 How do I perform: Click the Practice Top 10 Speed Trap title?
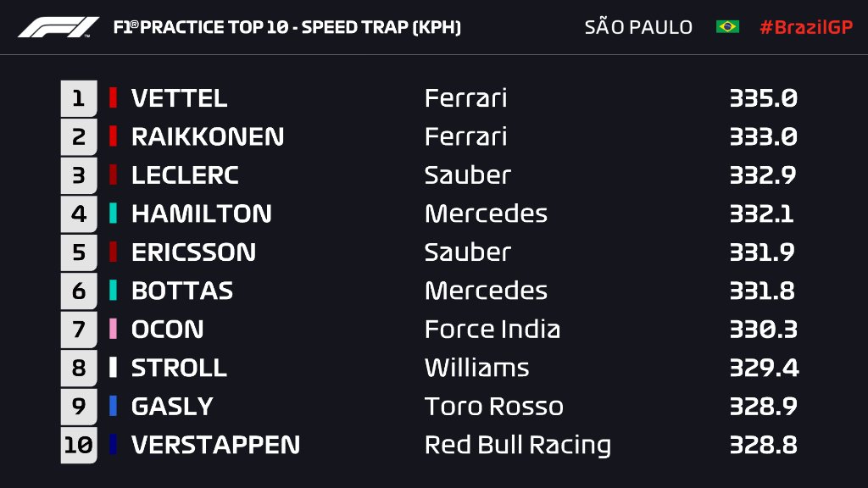[x=287, y=27]
